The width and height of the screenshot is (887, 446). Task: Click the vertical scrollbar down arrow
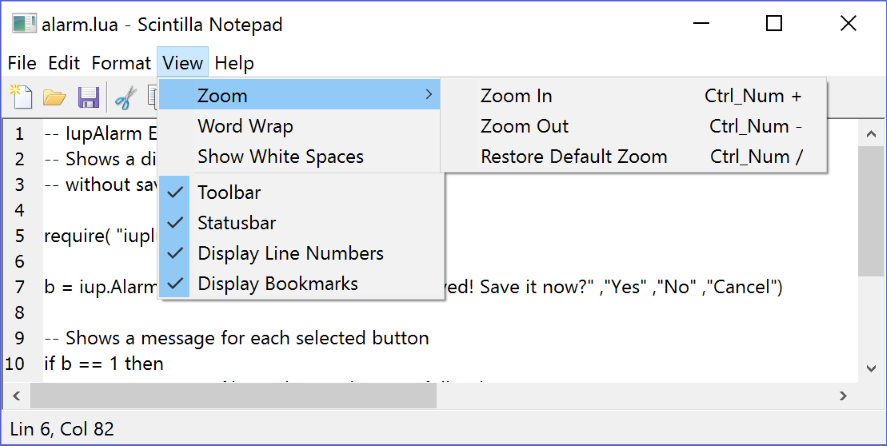click(872, 368)
